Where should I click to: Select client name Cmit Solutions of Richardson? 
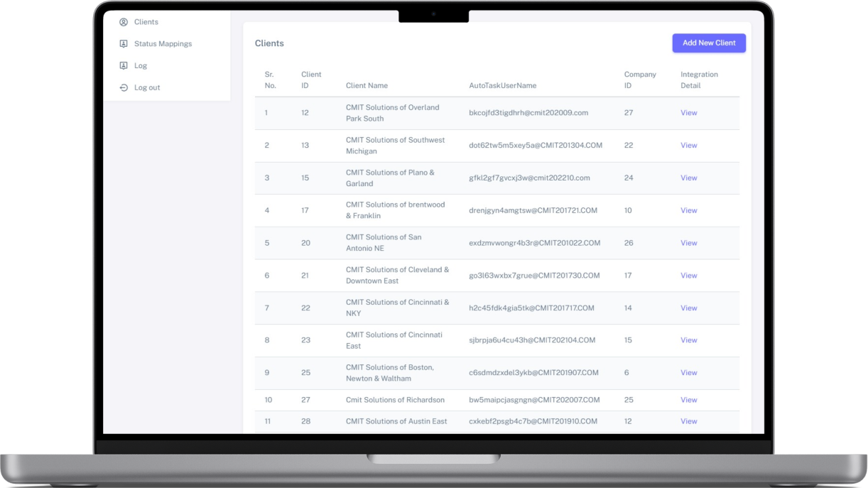point(395,400)
